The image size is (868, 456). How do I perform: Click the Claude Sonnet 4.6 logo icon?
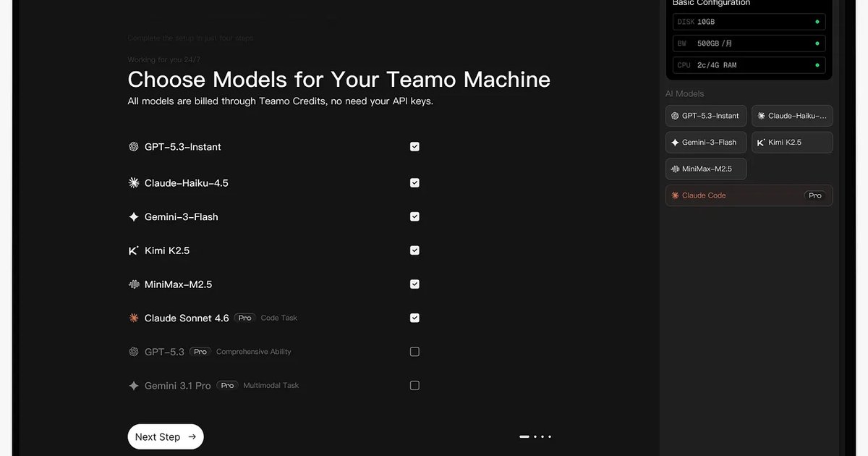pyautogui.click(x=134, y=318)
